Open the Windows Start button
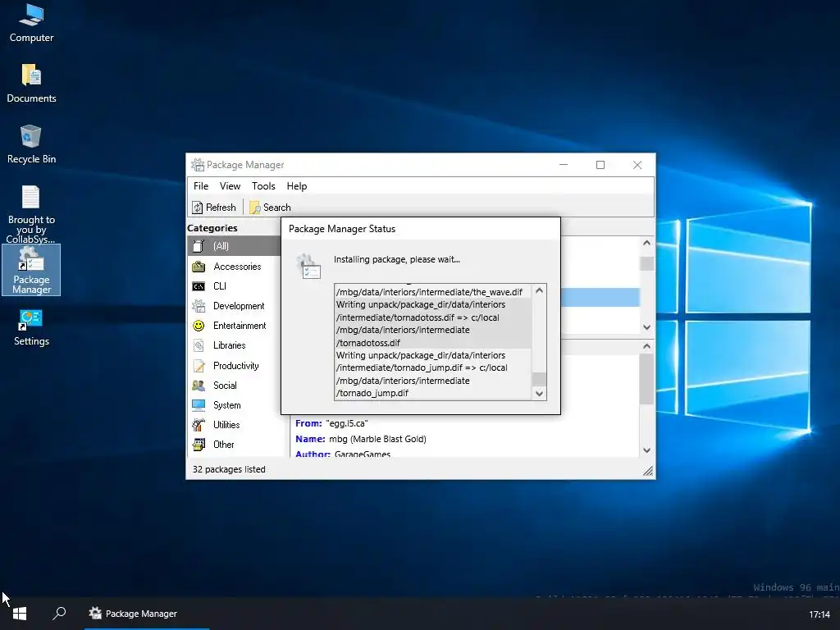840x630 pixels. pos(20,614)
